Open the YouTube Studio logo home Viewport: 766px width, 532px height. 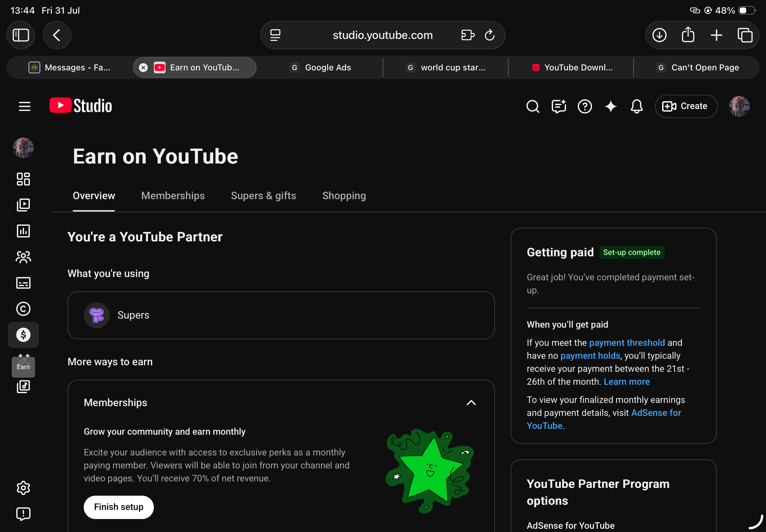tap(81, 106)
